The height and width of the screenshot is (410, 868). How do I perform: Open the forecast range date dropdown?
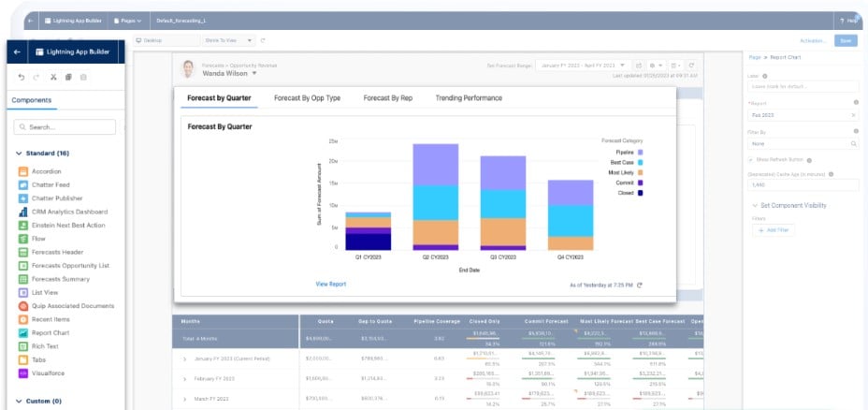(584, 65)
